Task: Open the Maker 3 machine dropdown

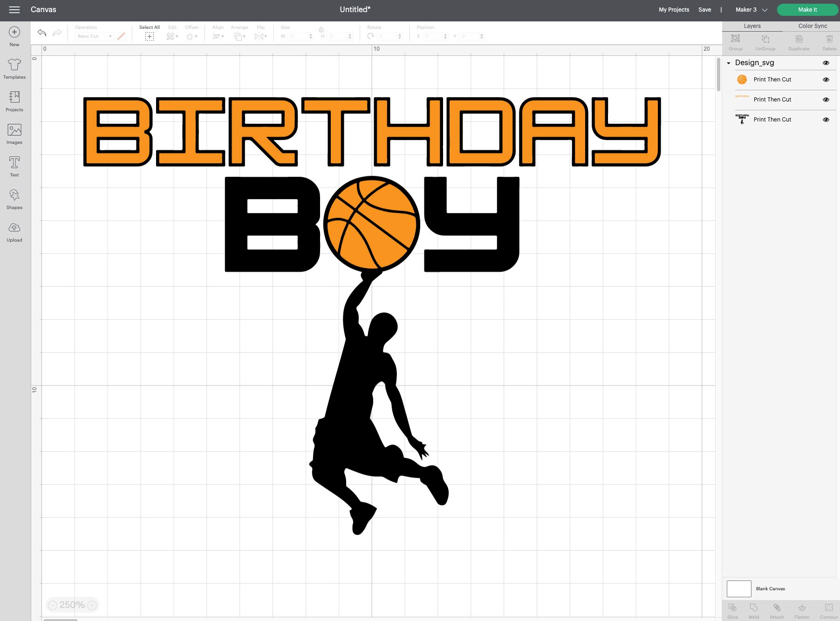Action: click(764, 9)
